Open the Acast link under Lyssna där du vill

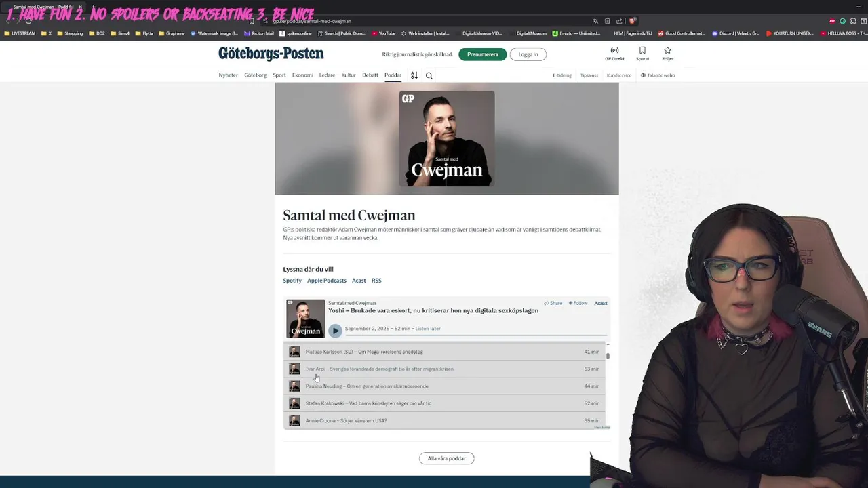tap(359, 281)
